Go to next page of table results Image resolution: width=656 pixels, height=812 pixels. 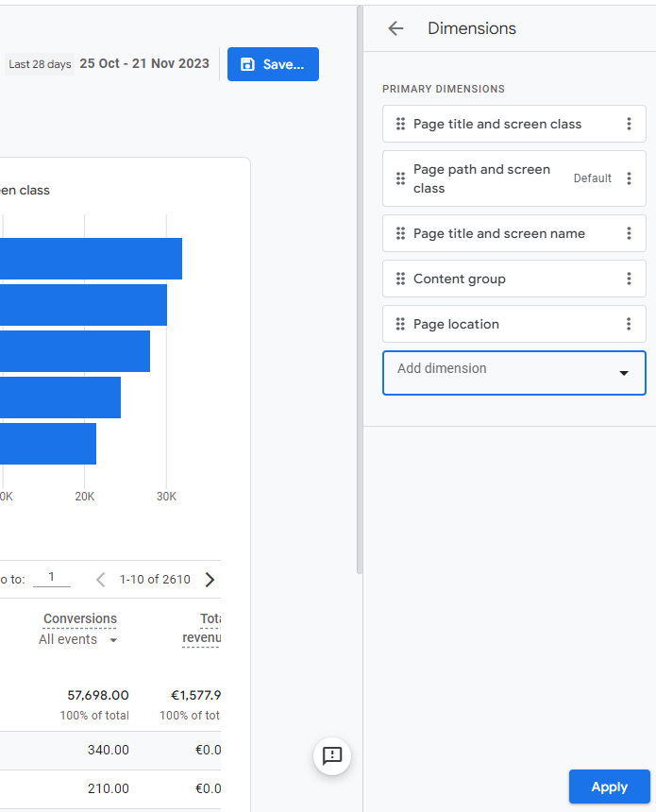(210, 580)
